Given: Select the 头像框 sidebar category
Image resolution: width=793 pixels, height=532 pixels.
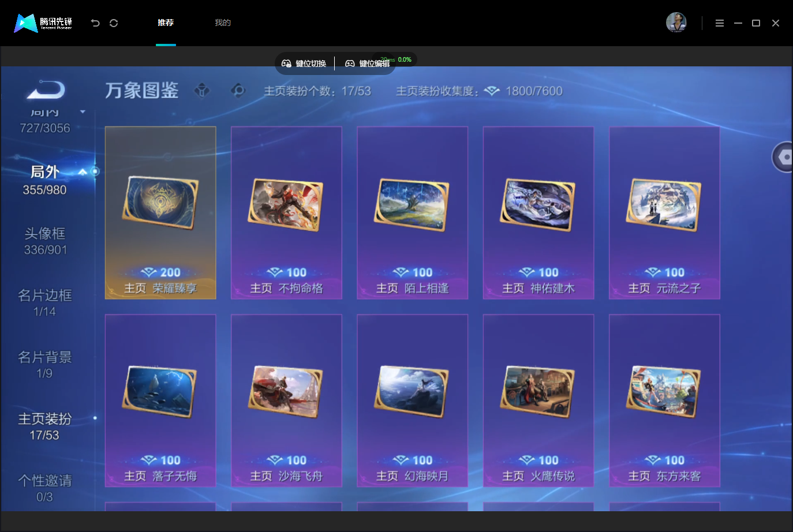Looking at the screenshot, I should [45, 241].
